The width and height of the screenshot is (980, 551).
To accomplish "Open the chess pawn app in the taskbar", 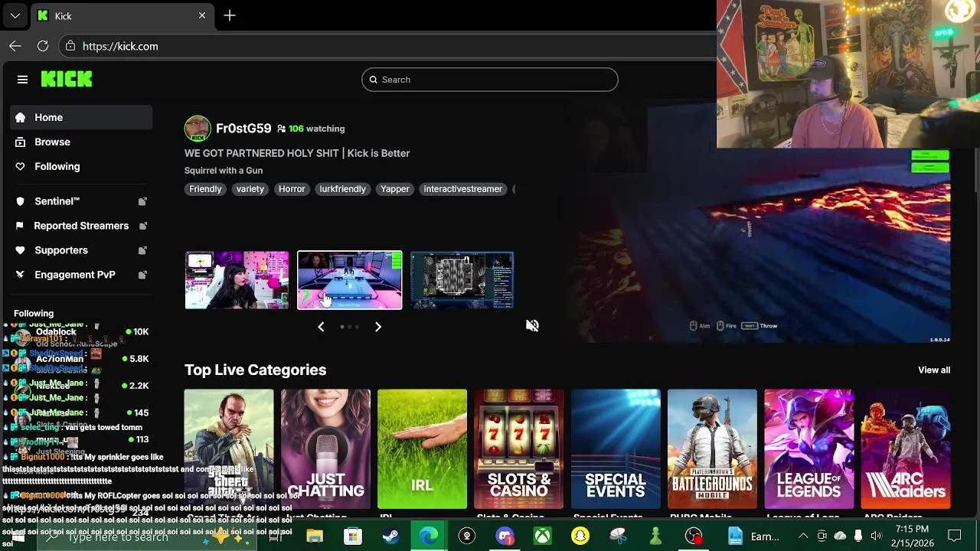I will [656, 536].
